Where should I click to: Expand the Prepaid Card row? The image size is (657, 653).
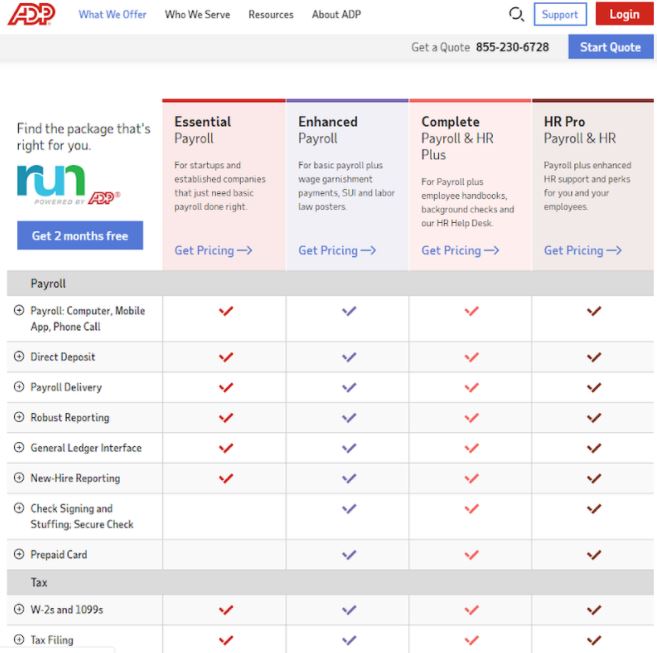pos(19,554)
